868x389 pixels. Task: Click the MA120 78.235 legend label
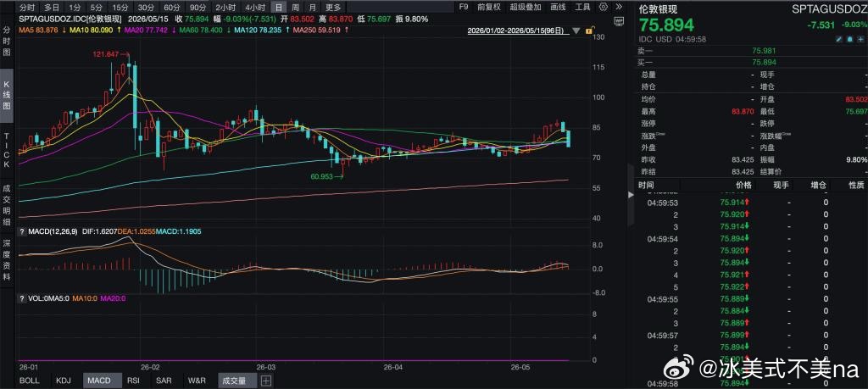pyautogui.click(x=258, y=30)
